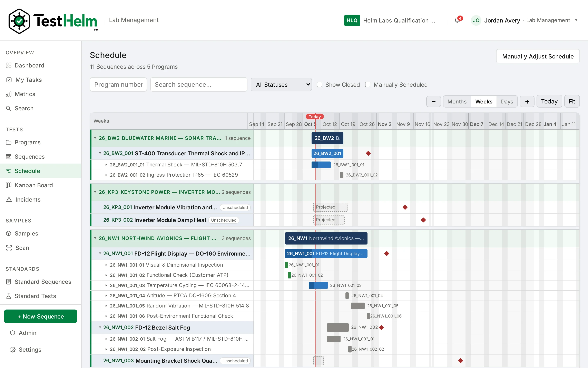Click the Fit timeline button
Screen dimensions: 588x368
572,101
